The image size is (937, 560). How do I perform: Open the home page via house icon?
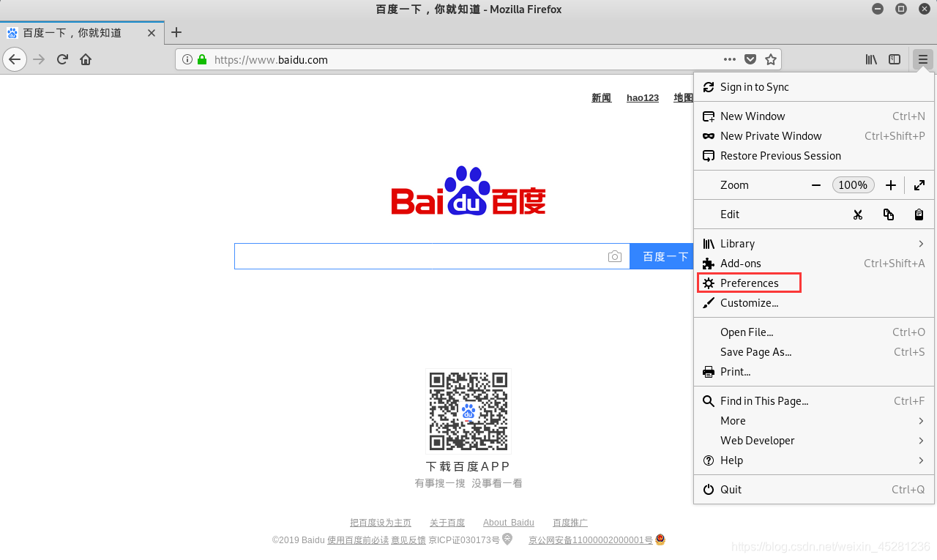[x=86, y=59]
